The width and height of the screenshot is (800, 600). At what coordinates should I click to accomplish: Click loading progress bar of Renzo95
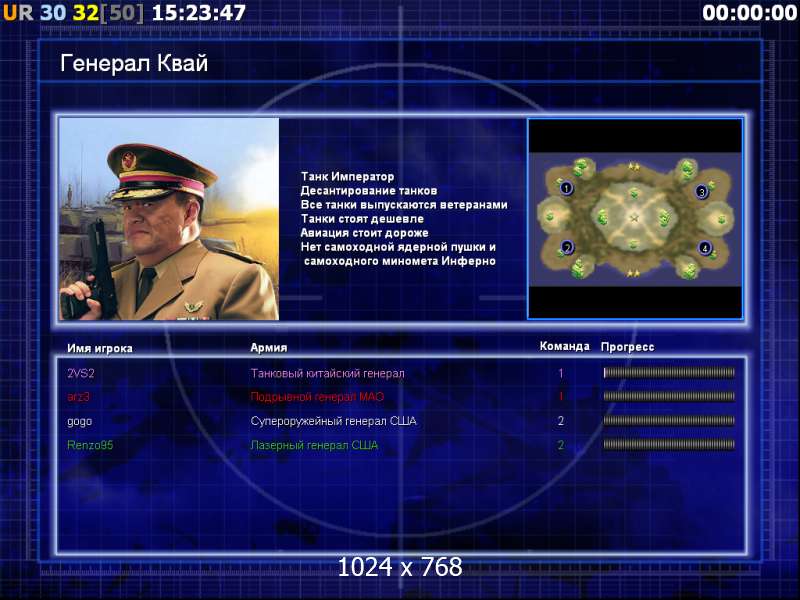pyautogui.click(x=669, y=444)
